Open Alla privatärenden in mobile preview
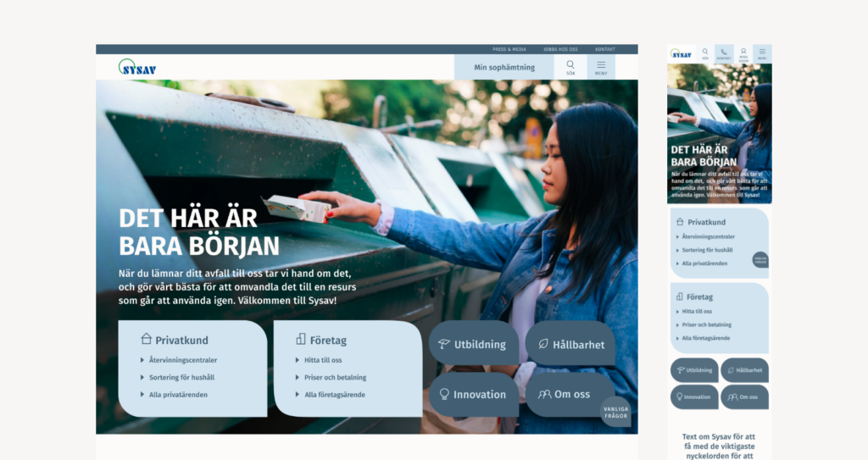The width and height of the screenshot is (868, 460). pos(704,263)
